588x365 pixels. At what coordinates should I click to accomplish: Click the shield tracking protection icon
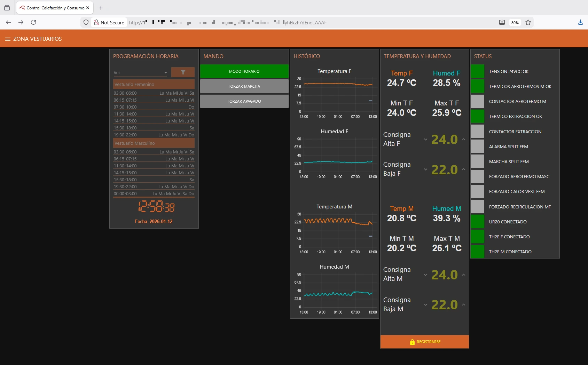click(86, 22)
